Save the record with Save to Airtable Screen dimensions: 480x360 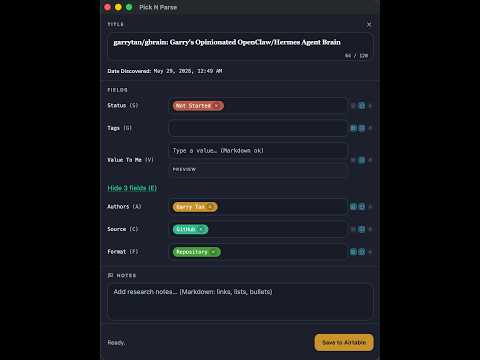pyautogui.click(x=344, y=342)
